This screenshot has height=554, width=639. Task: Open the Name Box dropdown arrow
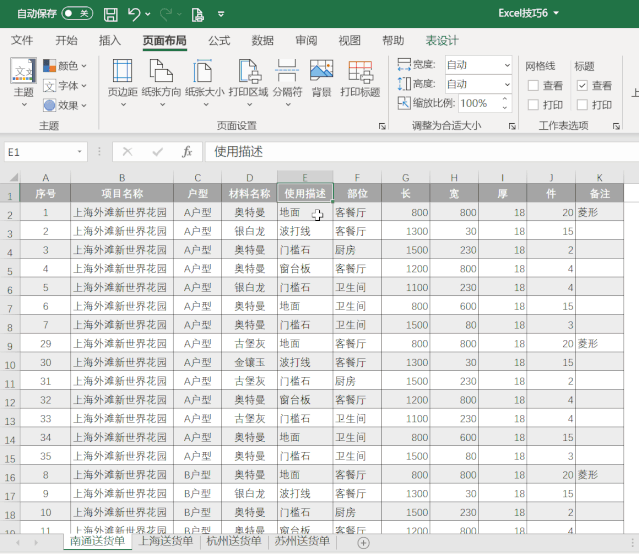pos(80,152)
